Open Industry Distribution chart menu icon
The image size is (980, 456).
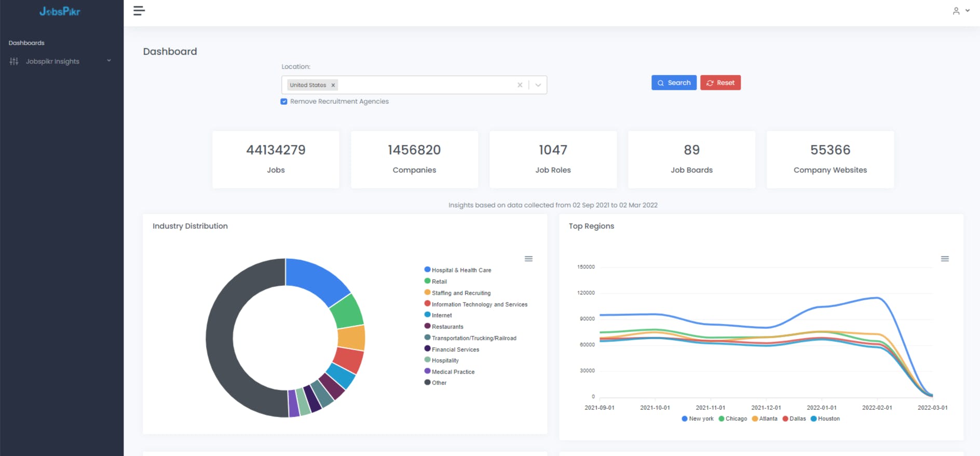pyautogui.click(x=528, y=259)
